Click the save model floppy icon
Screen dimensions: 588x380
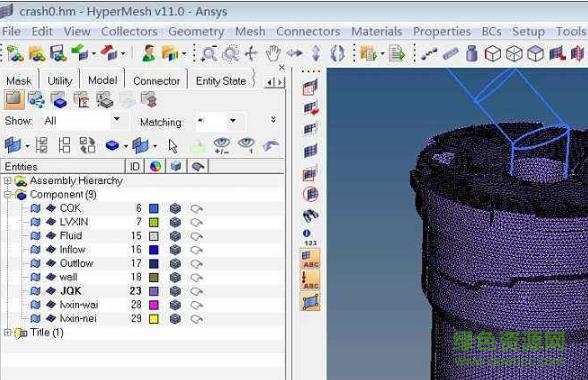[x=58, y=53]
